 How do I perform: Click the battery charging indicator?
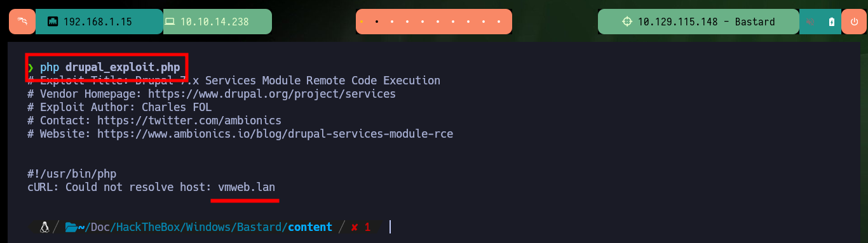click(832, 22)
